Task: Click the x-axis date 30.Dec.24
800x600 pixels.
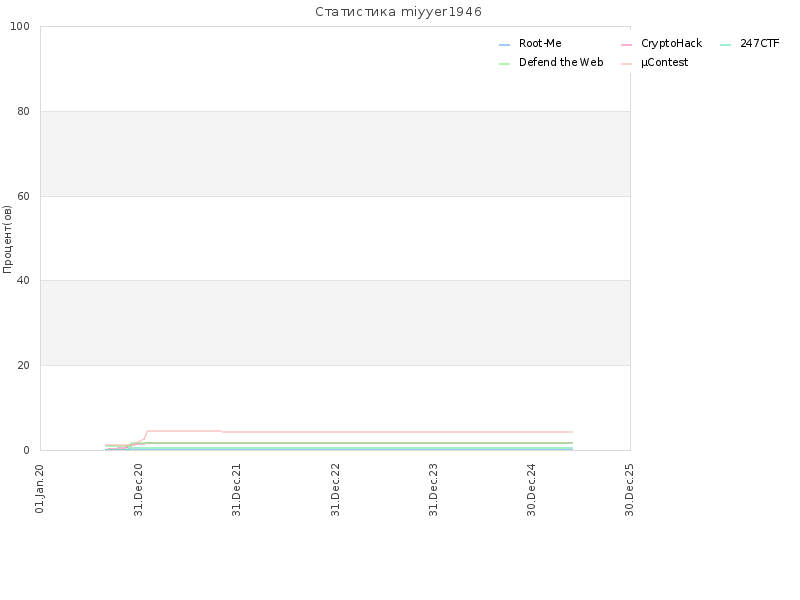Action: pos(531,490)
